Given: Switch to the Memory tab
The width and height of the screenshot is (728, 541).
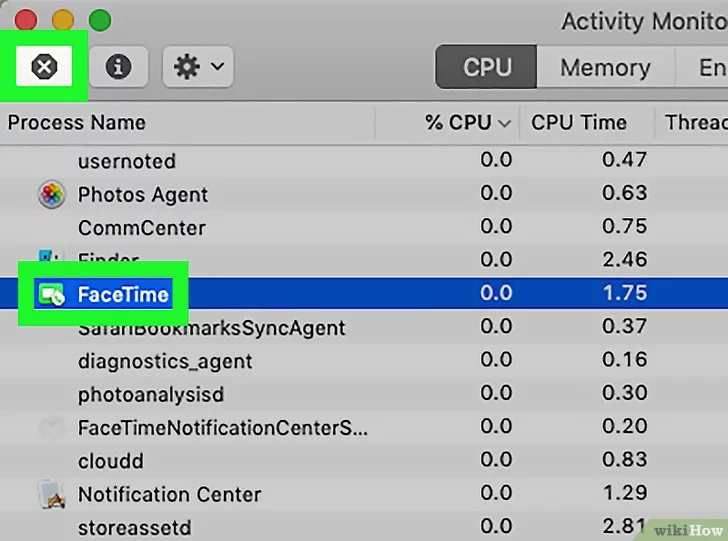Looking at the screenshot, I should (605, 67).
